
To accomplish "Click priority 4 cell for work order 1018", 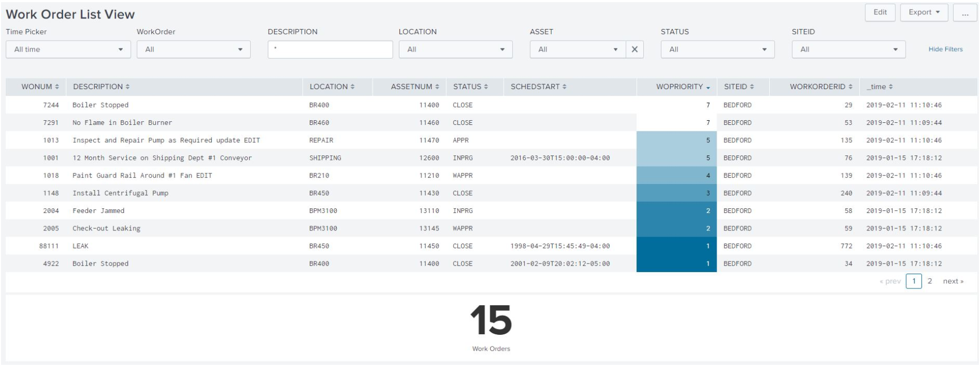I will [677, 176].
